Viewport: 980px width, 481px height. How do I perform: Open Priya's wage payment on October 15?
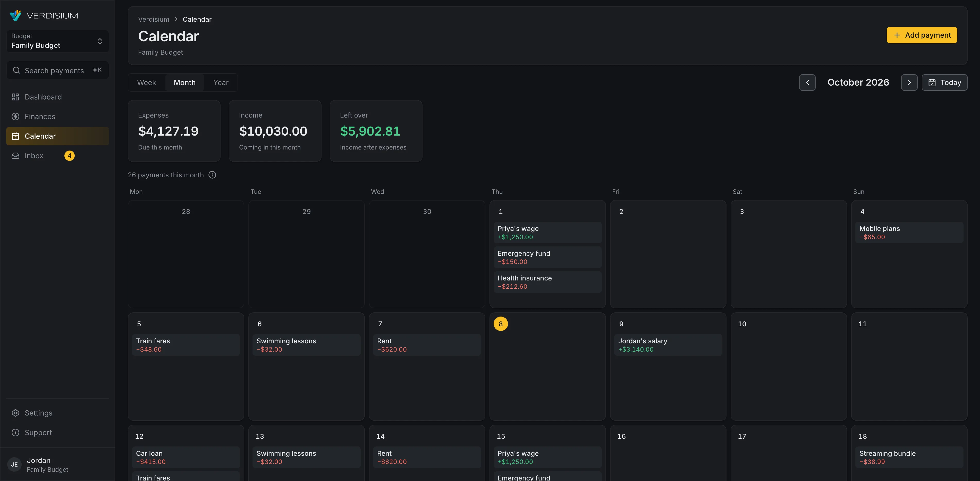pyautogui.click(x=547, y=457)
